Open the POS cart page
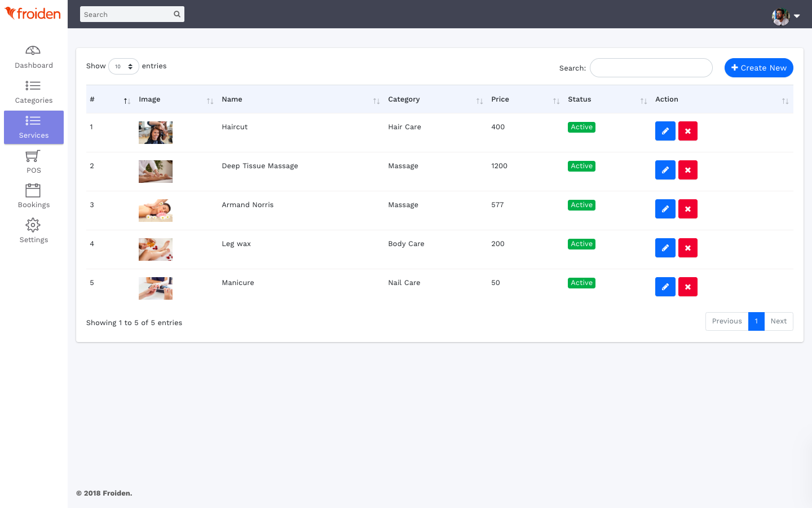Viewport: 812px width, 508px height. click(x=33, y=161)
